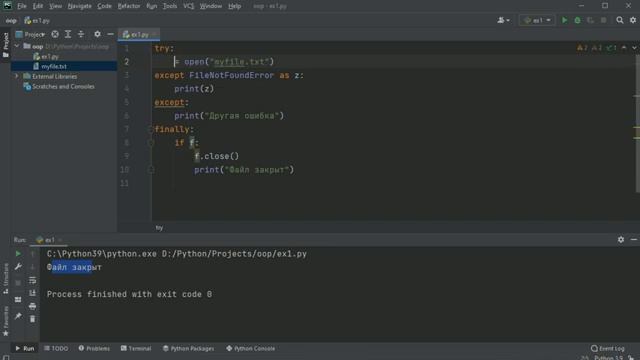Image resolution: width=640 pixels, height=360 pixels.
Task: Open the VCS menu
Action: click(x=188, y=6)
